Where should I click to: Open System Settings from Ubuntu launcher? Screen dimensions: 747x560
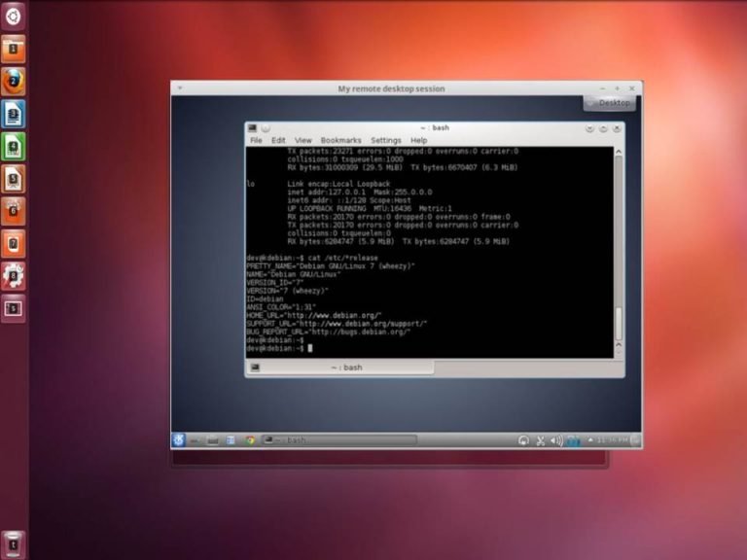click(x=14, y=276)
